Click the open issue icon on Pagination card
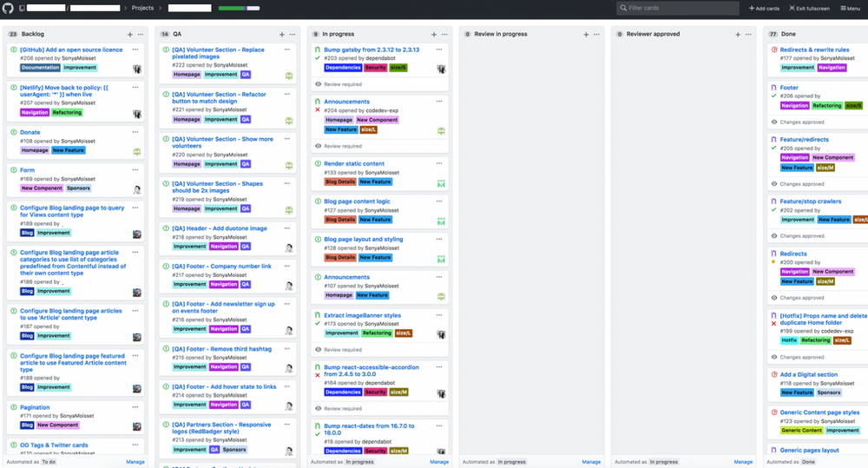 13,407
